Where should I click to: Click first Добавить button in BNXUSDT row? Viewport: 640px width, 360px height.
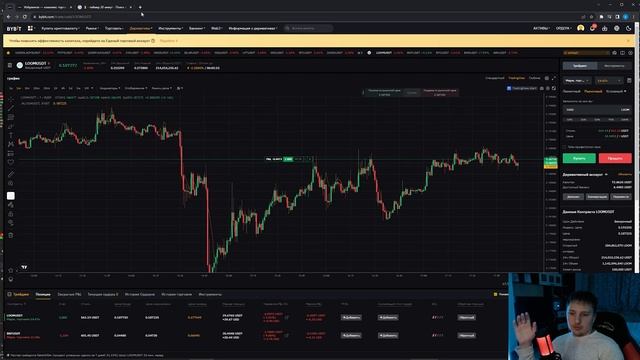click(x=351, y=335)
